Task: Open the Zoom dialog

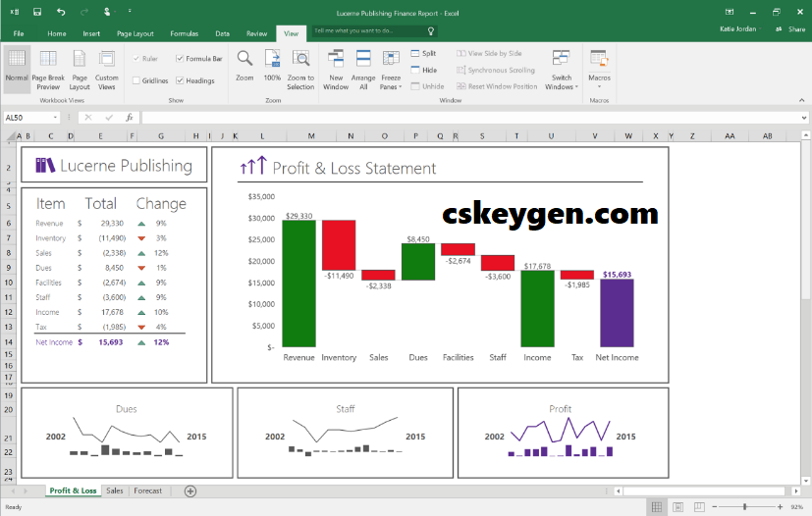Action: coord(244,66)
